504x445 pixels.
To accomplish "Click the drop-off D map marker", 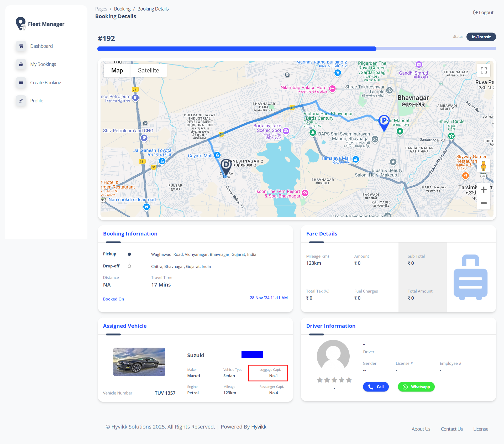I will [x=226, y=166].
